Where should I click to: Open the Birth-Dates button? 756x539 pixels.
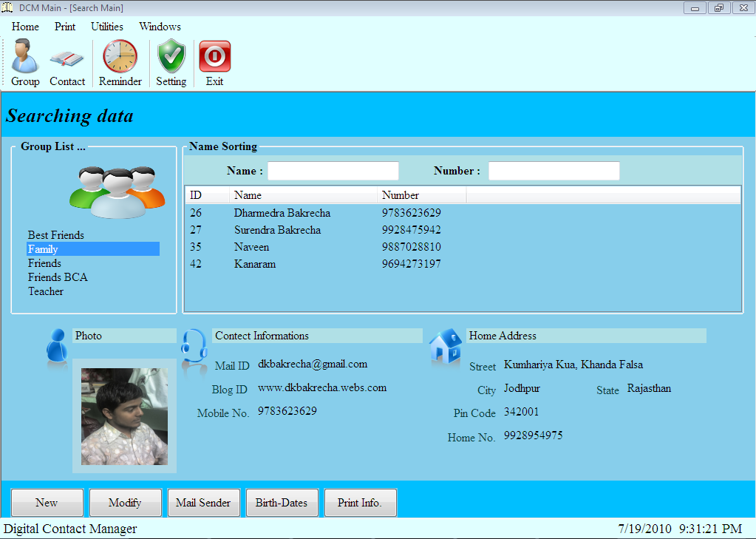click(282, 502)
